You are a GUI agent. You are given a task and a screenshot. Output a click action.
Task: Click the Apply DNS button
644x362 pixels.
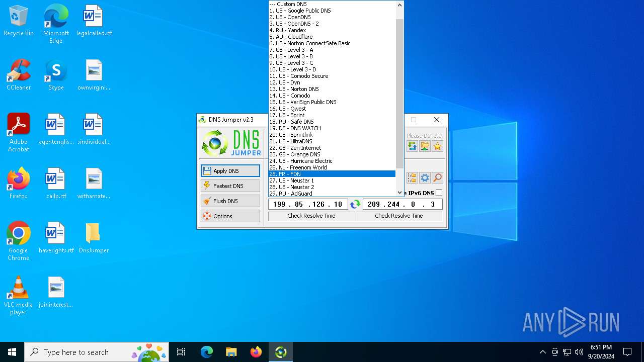pos(230,171)
